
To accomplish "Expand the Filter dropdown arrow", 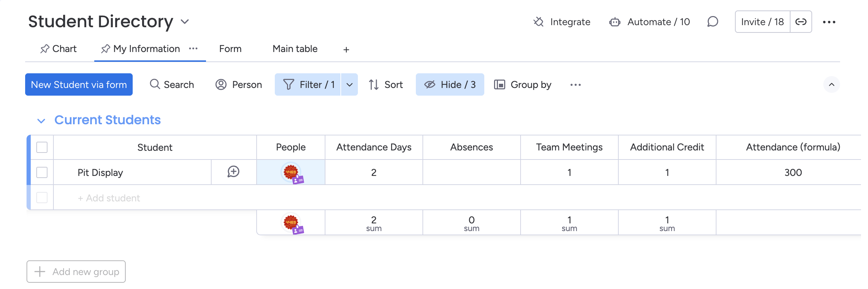I will (x=350, y=84).
